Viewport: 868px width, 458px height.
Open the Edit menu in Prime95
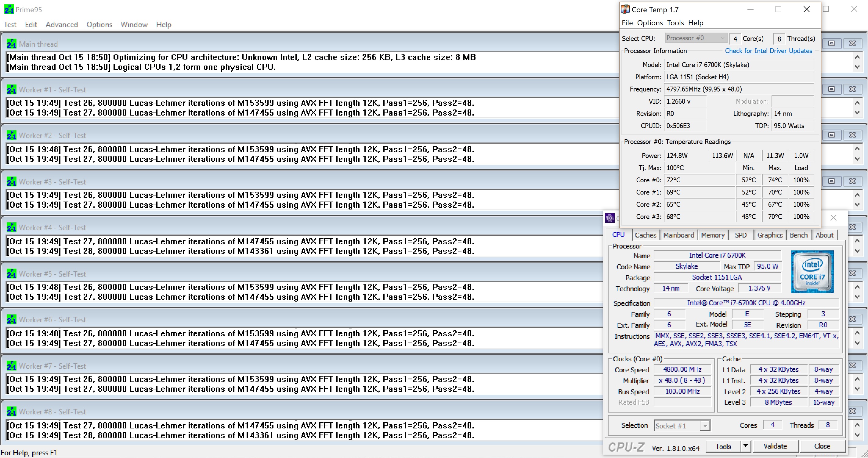(x=31, y=25)
